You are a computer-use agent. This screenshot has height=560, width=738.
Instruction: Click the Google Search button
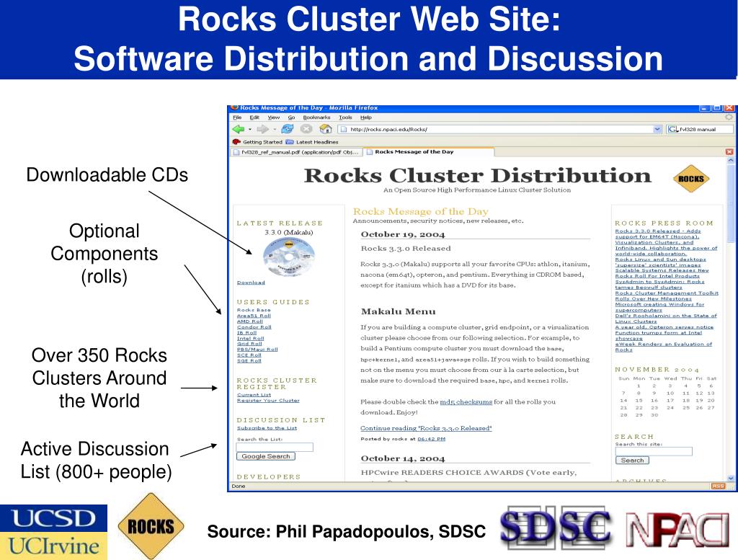point(266,456)
